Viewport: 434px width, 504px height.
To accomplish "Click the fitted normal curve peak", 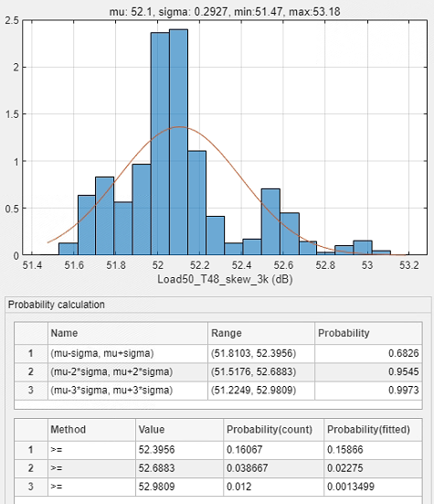I will coord(179,127).
